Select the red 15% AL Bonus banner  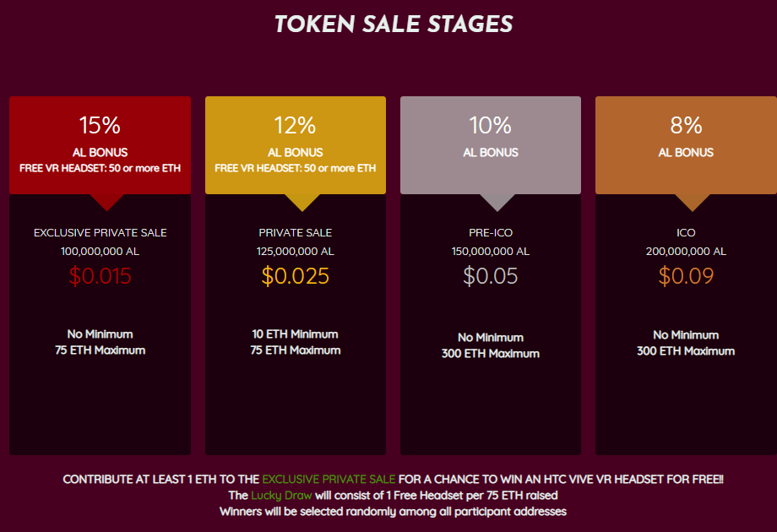pyautogui.click(x=100, y=144)
